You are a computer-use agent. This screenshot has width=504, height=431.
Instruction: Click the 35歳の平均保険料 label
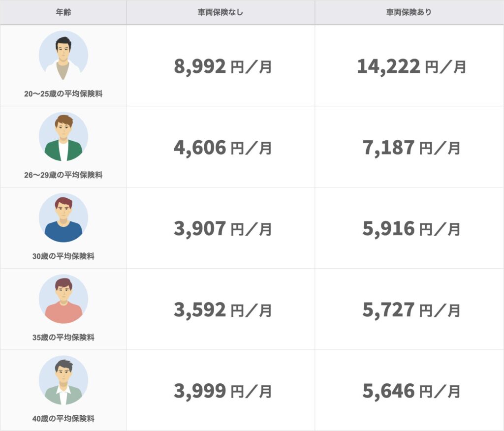[x=63, y=338]
